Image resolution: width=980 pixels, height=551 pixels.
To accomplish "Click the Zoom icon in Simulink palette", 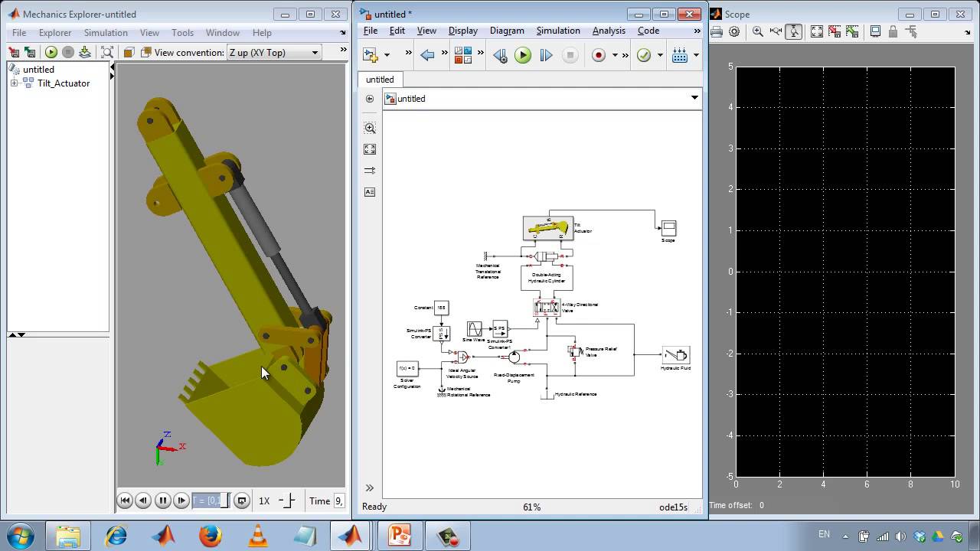I will pyautogui.click(x=370, y=128).
